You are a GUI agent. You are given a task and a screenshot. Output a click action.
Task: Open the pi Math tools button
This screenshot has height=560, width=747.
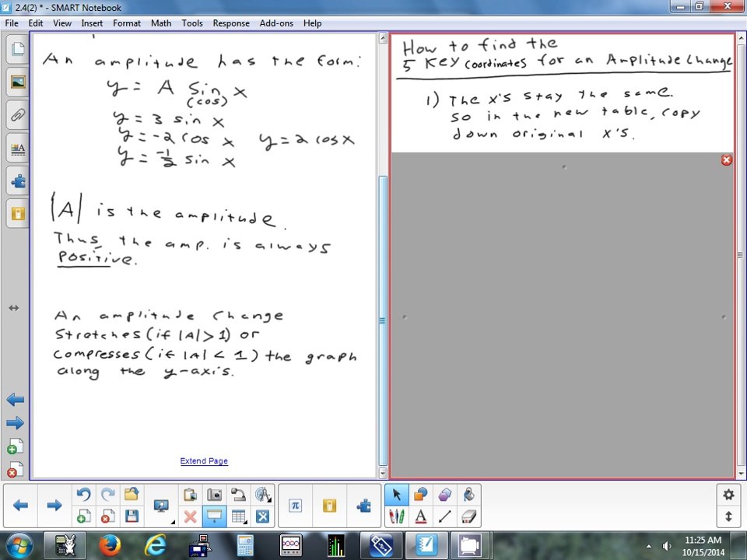(x=296, y=506)
